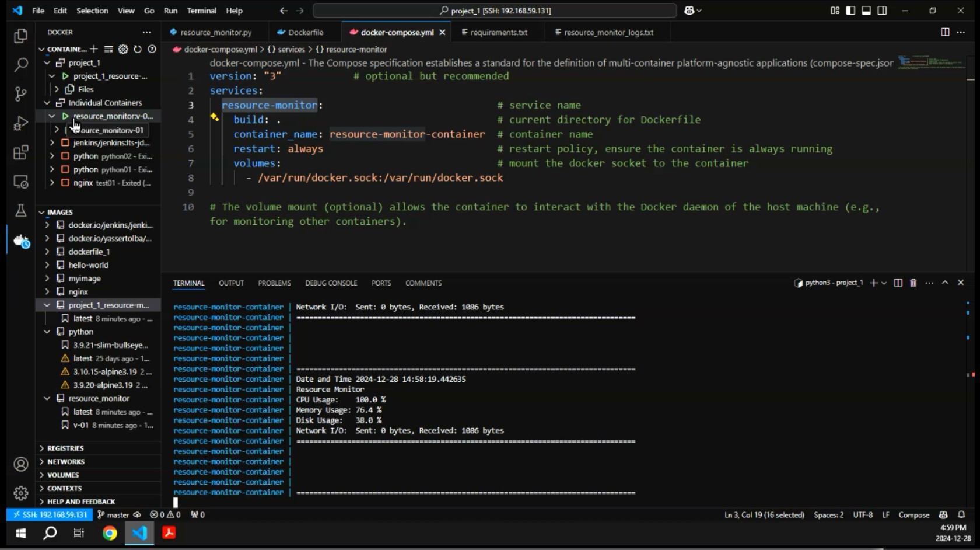Open editor more actions ellipsis

pos(961,32)
